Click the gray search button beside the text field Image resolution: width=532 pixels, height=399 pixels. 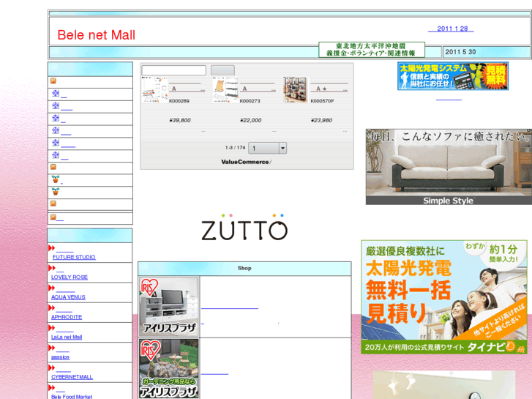(222, 70)
